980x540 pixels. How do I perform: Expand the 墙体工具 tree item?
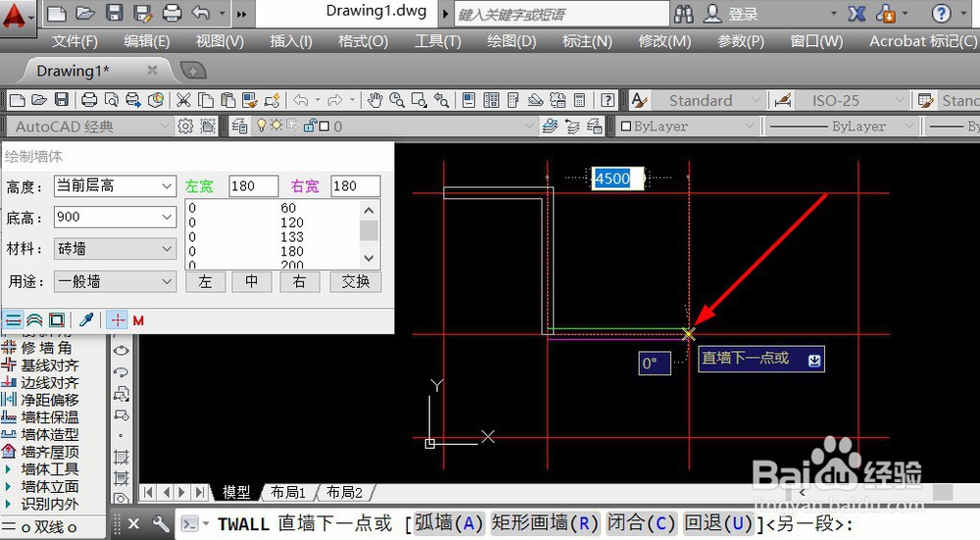point(8,468)
